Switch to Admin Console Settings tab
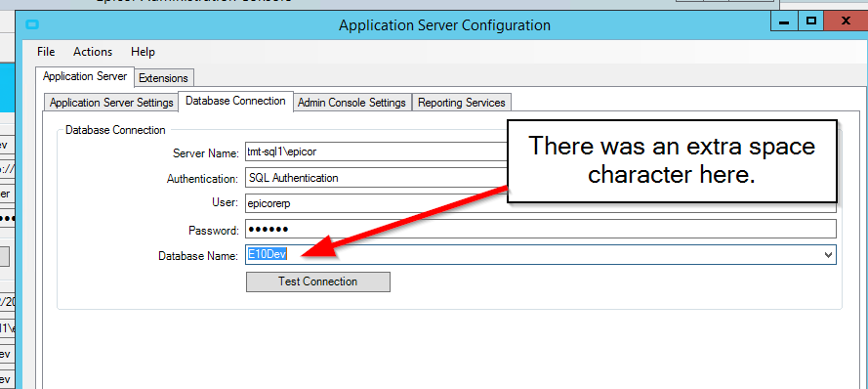Viewport: 868px width, 389px height. click(351, 103)
